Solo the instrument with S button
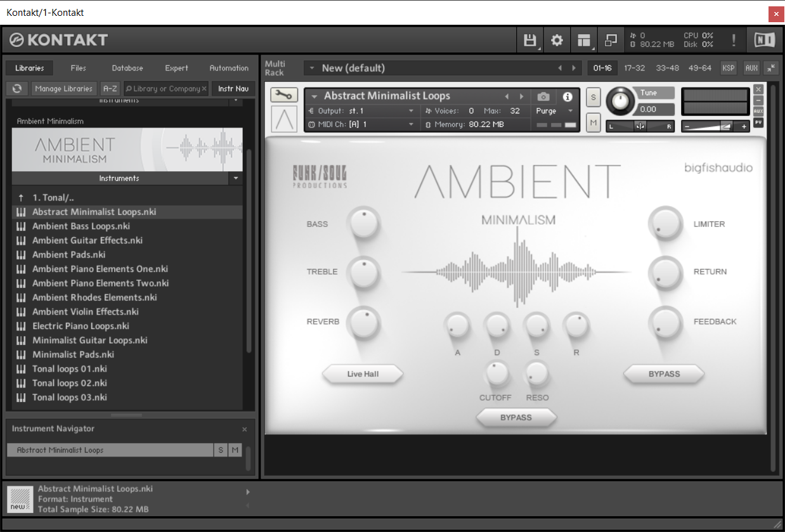This screenshot has height=532, width=785. [x=593, y=97]
